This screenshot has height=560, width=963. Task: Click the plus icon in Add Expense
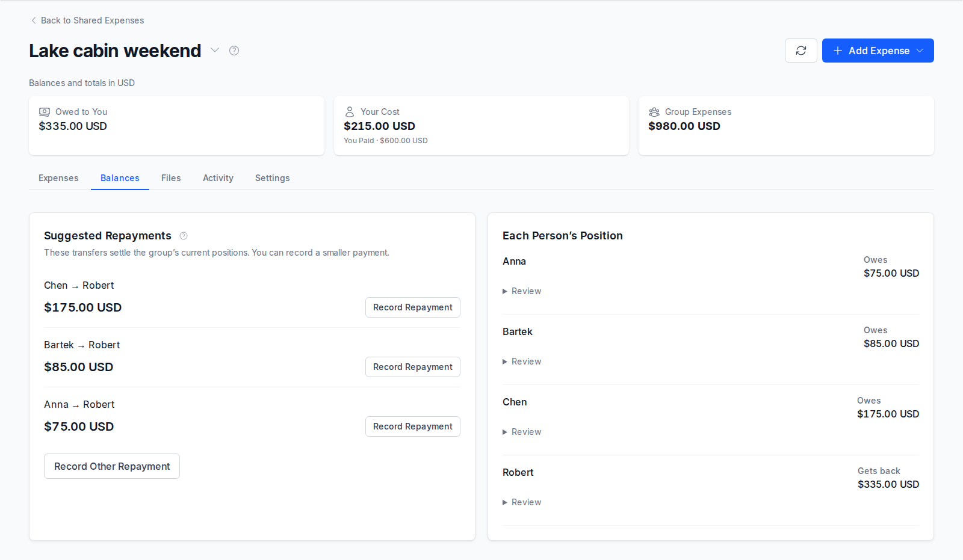(x=837, y=51)
